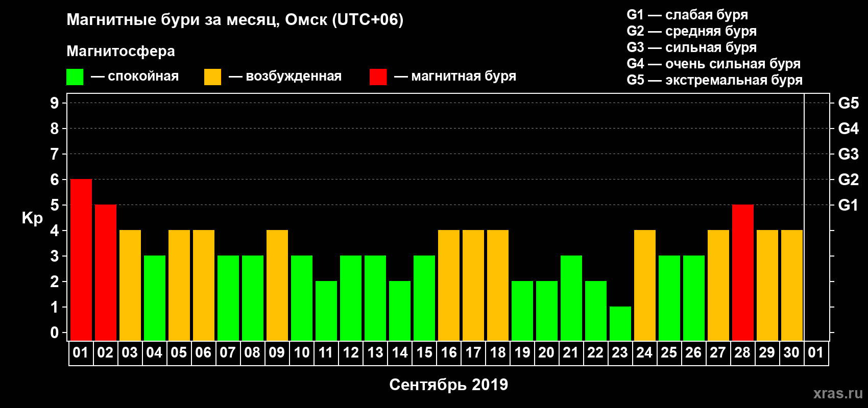Click the green bar for day 14
Viewport: 868px width, 408px height.
tap(400, 311)
